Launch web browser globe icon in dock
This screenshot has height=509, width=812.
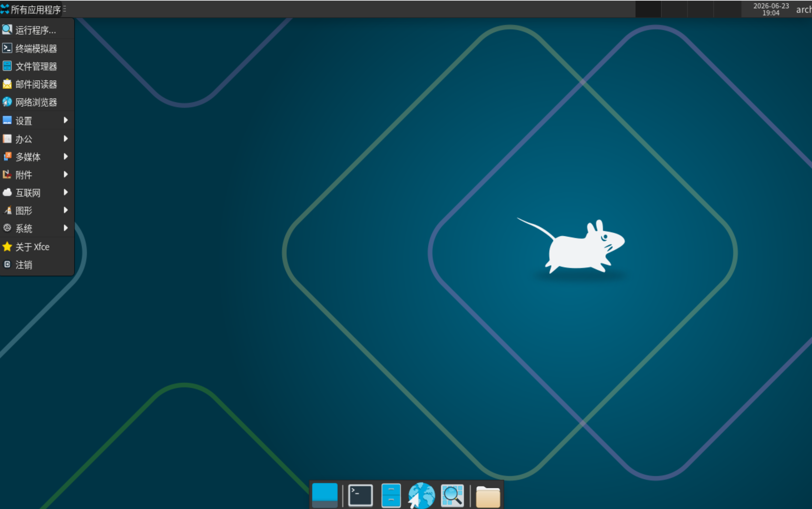(x=421, y=495)
